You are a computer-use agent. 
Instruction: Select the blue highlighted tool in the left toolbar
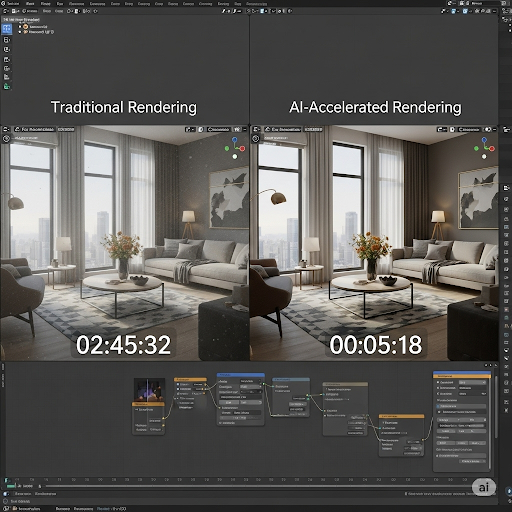[x=7, y=29]
